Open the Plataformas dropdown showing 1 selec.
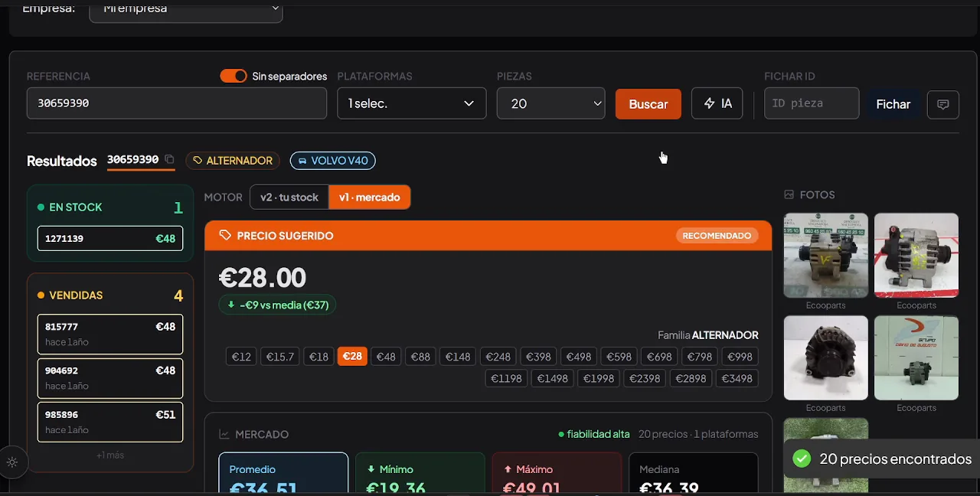The height and width of the screenshot is (496, 980). click(412, 103)
